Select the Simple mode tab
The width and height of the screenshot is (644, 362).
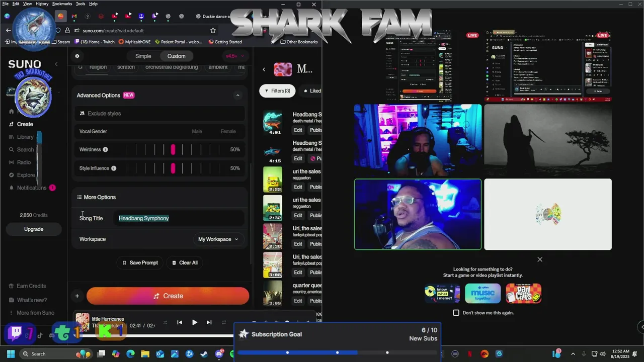point(143,56)
